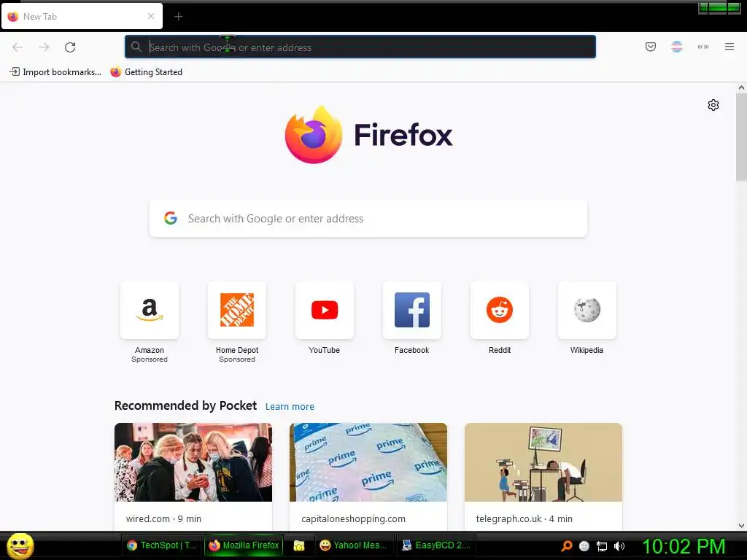Image resolution: width=747 pixels, height=560 pixels.
Task: Open the Amazon sponsored shortcut tile
Action: tap(150, 310)
